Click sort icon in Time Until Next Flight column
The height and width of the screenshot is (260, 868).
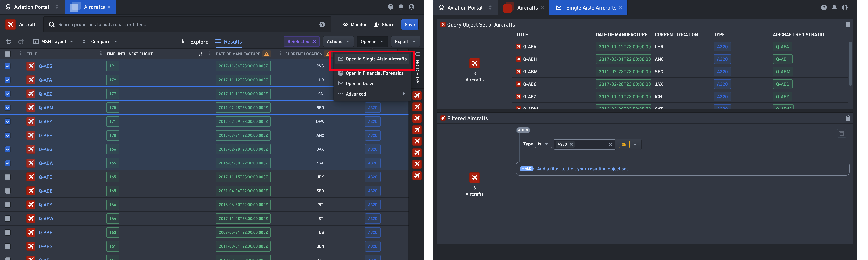point(201,54)
